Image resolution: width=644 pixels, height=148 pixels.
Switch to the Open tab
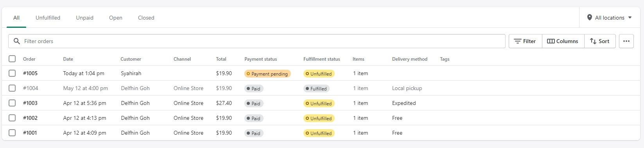116,18
